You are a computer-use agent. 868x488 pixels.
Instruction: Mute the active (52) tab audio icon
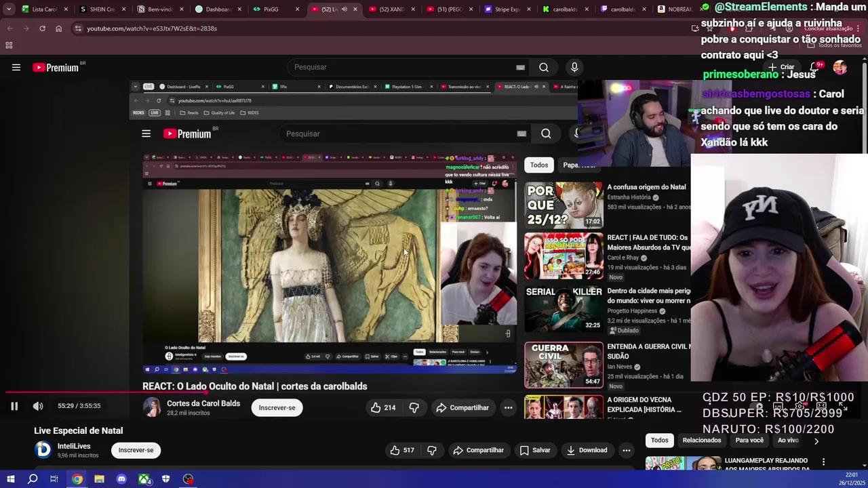coord(344,9)
